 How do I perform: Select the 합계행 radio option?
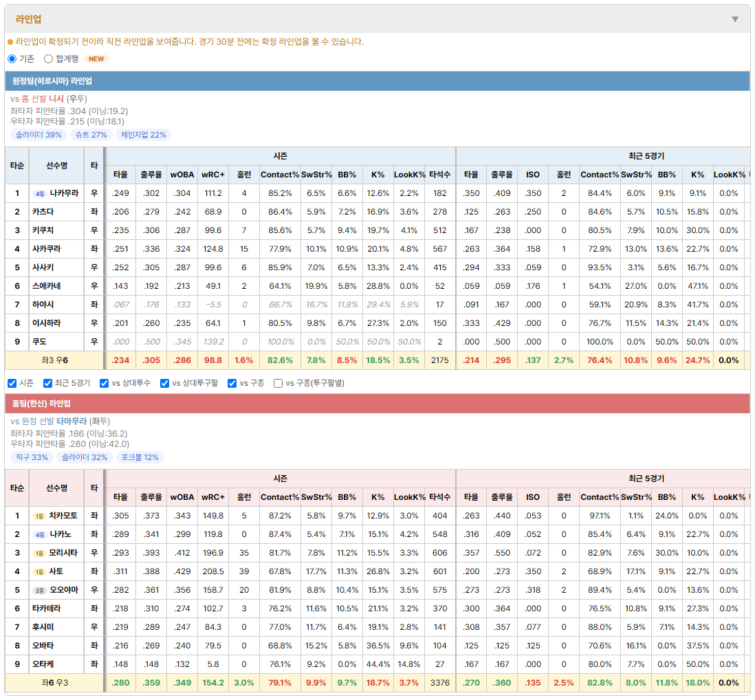point(48,58)
